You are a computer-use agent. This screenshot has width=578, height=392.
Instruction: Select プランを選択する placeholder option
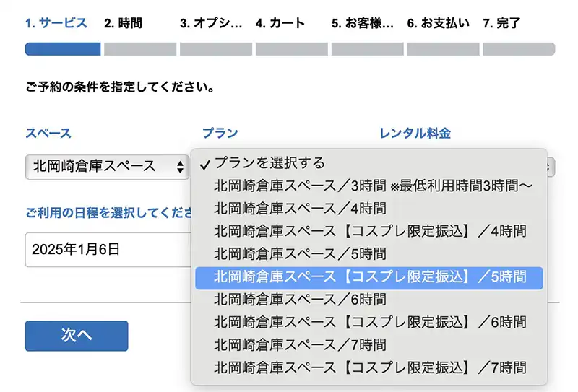[x=269, y=163]
